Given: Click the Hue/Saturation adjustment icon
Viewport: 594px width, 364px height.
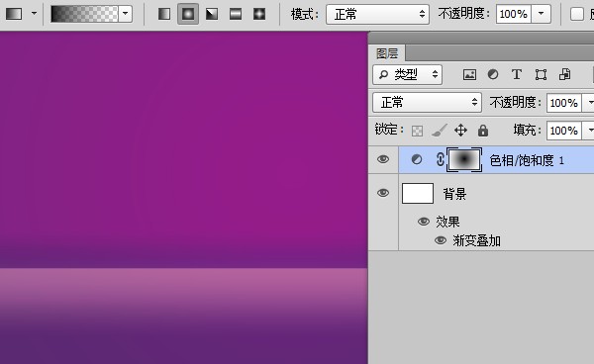Looking at the screenshot, I should 417,159.
